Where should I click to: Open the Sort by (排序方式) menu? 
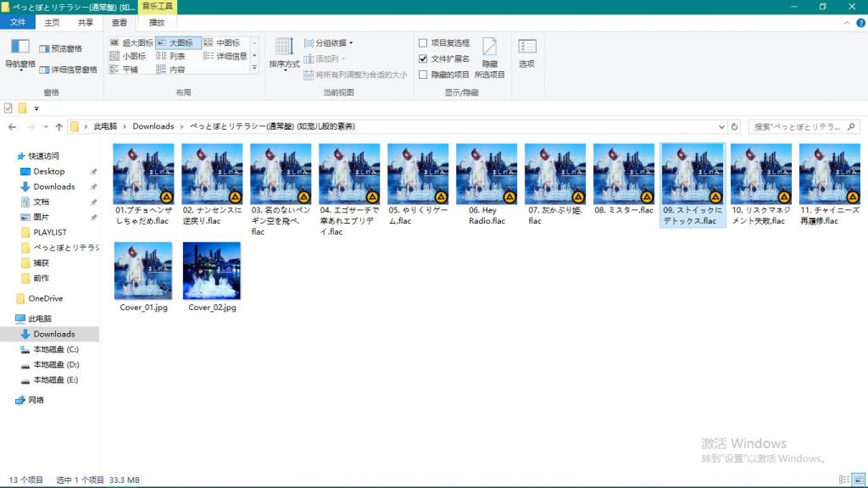click(285, 53)
